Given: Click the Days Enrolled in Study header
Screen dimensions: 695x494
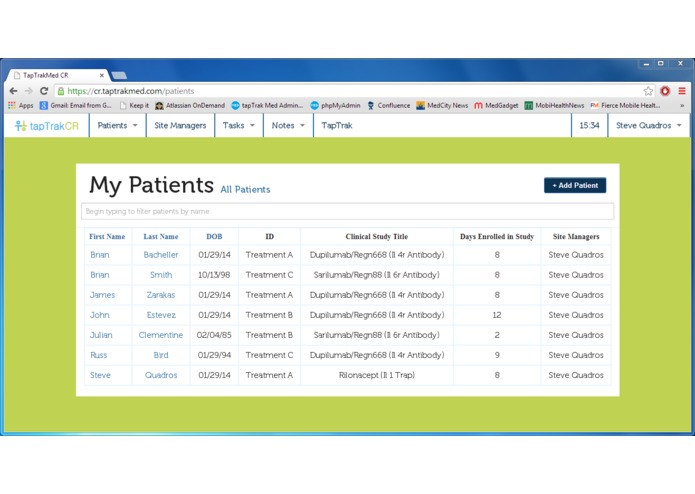Looking at the screenshot, I should (497, 237).
